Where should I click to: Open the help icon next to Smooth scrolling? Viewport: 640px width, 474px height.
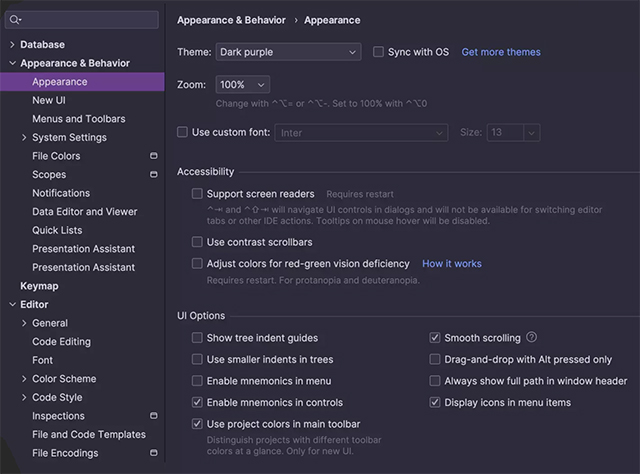(532, 338)
